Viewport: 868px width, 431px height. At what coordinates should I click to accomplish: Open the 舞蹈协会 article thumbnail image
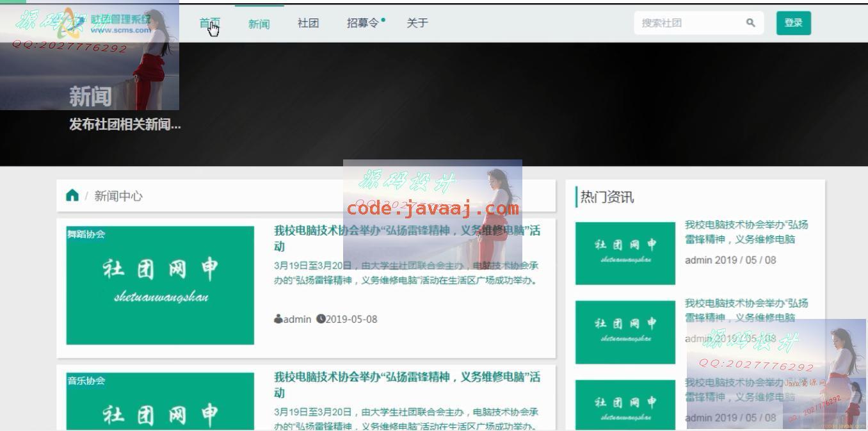coord(160,285)
